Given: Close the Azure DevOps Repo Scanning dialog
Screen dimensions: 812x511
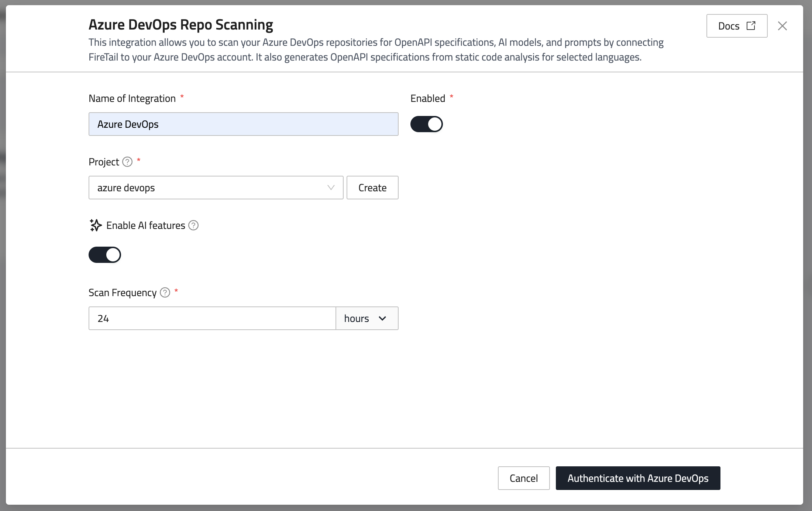Looking at the screenshot, I should click(782, 26).
